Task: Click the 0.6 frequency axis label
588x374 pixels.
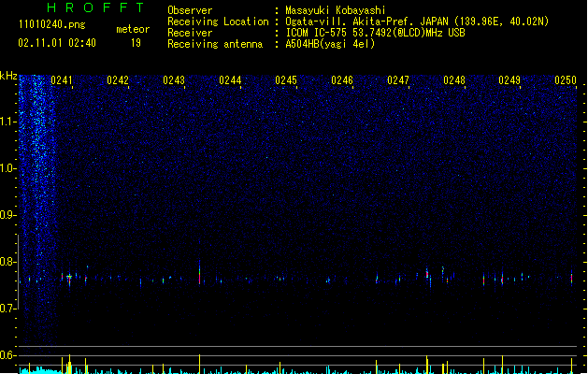Action: point(8,355)
